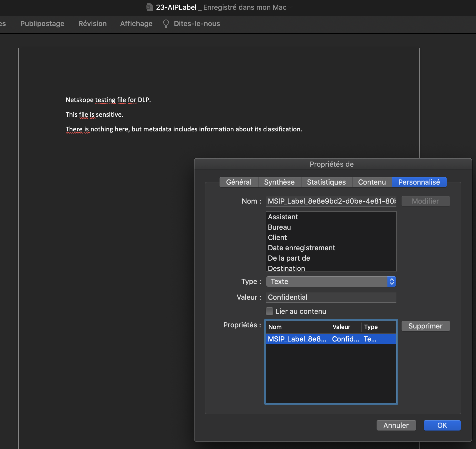Select the Statistiques tab
This screenshot has width=476, height=449.
click(x=326, y=182)
